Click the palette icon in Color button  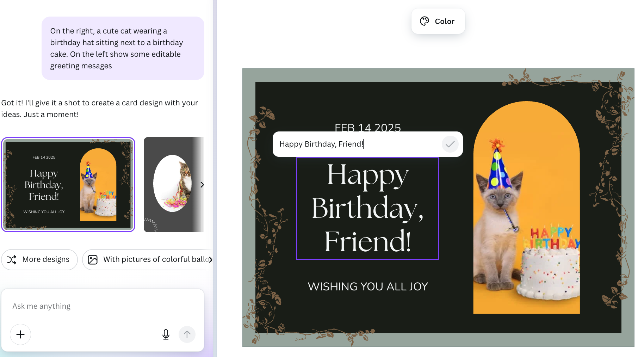pyautogui.click(x=425, y=21)
